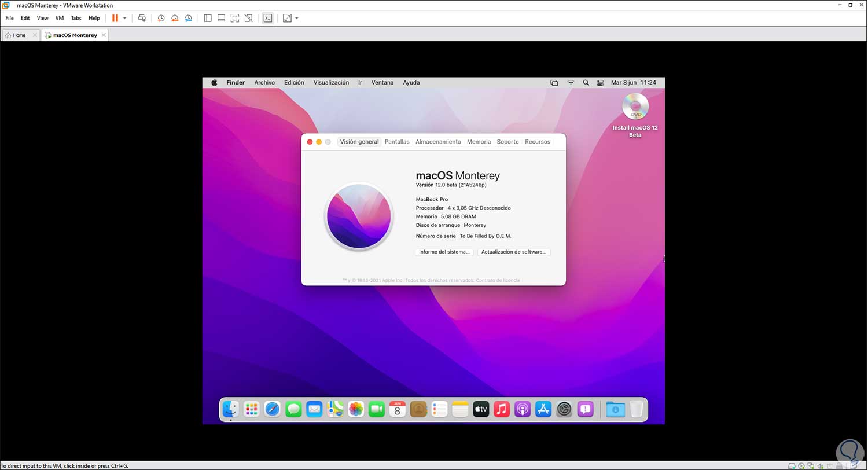Pause the virtual machine with the orange pause button
The width and height of the screenshot is (868, 470).
(115, 18)
